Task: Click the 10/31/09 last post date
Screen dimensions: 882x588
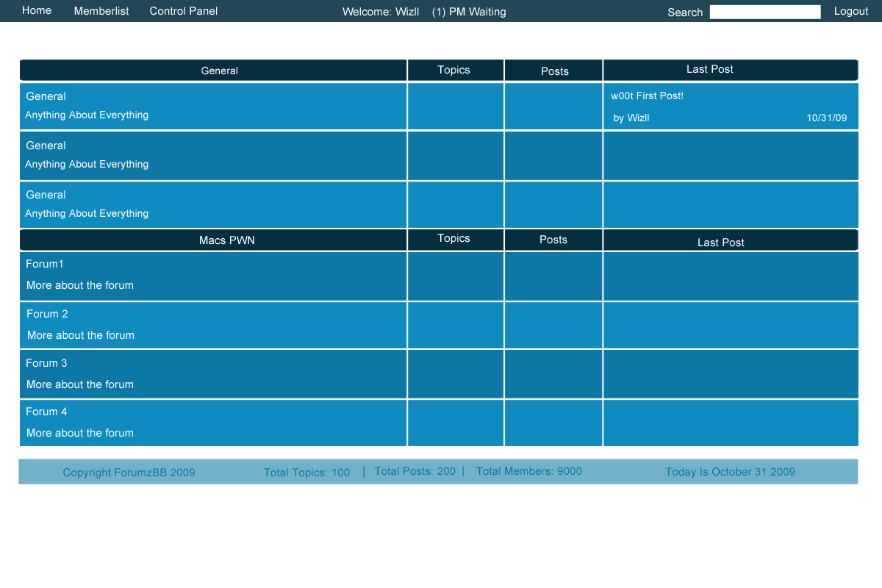Action: coord(826,118)
